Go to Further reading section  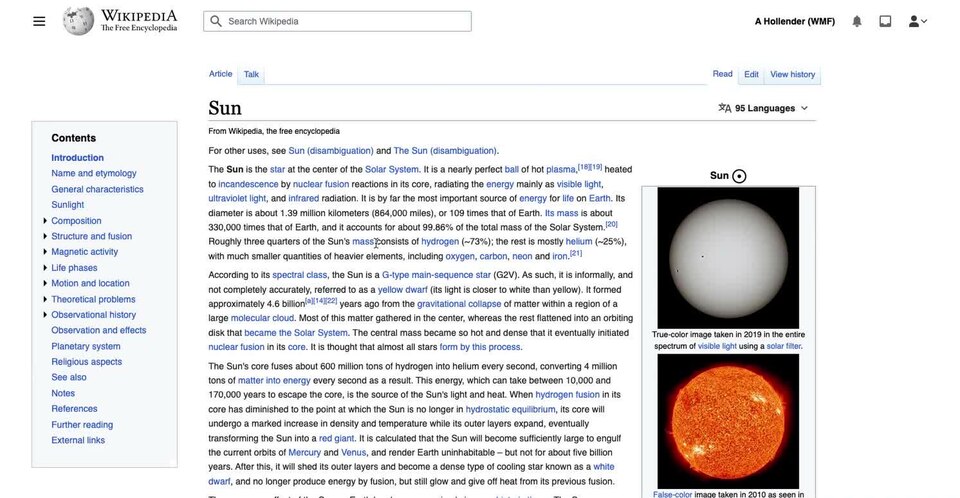tap(82, 424)
